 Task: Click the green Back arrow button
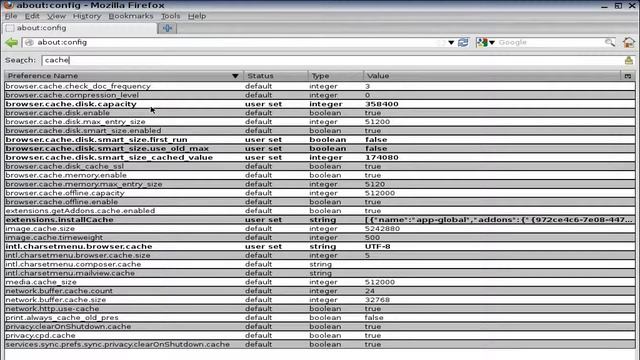(x=11, y=42)
